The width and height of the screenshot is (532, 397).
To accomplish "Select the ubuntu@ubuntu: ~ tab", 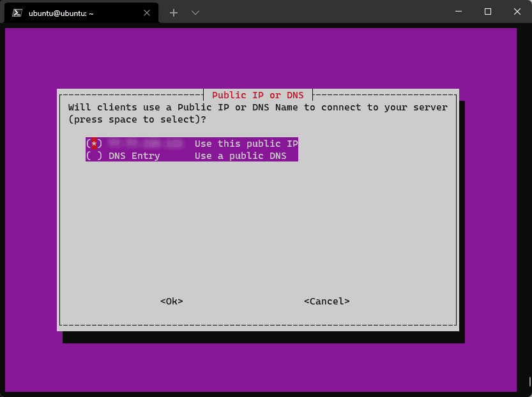I will click(x=82, y=13).
